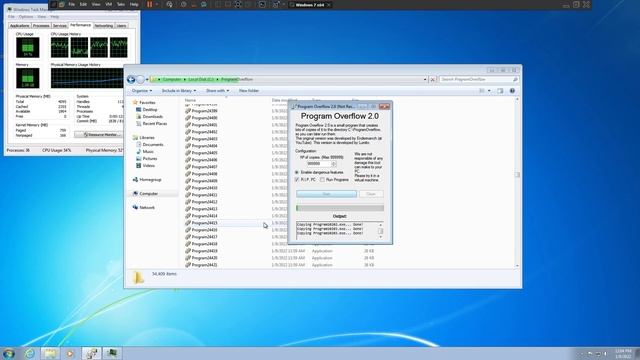Launch Windows Media Player from taskbar
The image size is (640, 360).
point(70,353)
